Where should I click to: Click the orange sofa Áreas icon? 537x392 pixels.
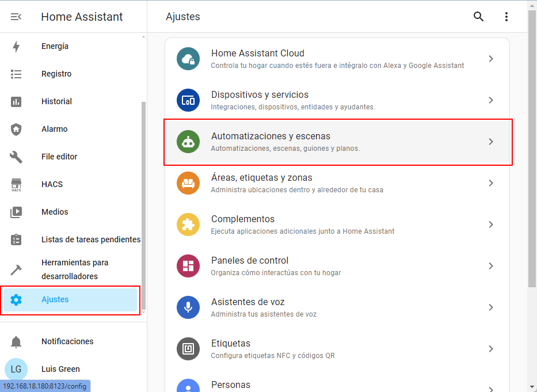coord(188,183)
